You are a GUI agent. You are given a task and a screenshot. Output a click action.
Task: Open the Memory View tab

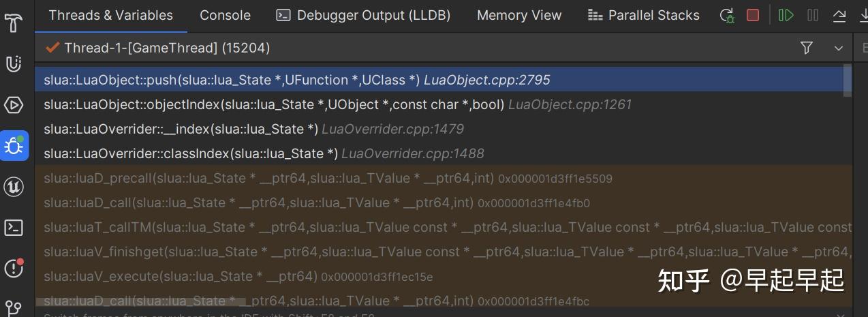[519, 15]
